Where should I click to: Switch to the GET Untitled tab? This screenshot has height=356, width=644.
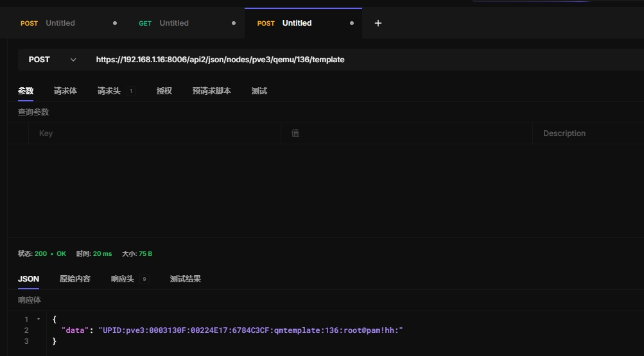[173, 23]
